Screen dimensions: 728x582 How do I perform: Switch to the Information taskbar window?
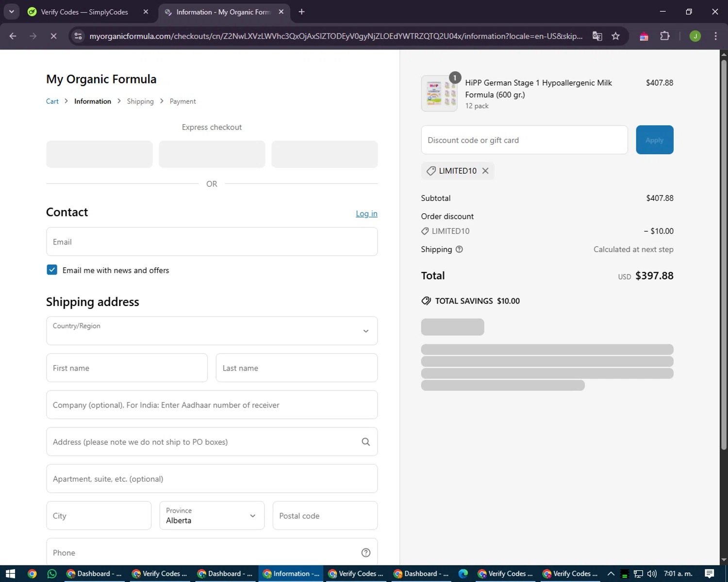click(x=291, y=574)
